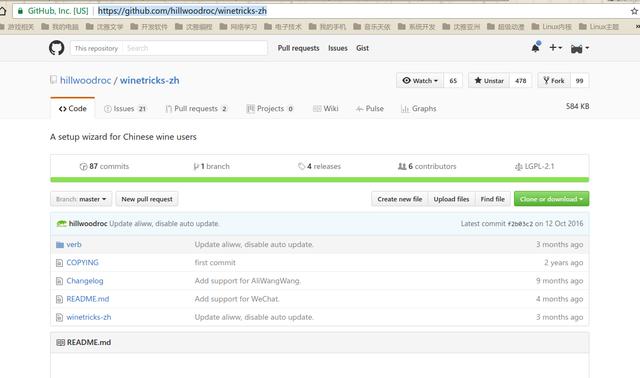This screenshot has height=378, width=640.
Task: Open the verb folder
Action: pyautogui.click(x=74, y=245)
